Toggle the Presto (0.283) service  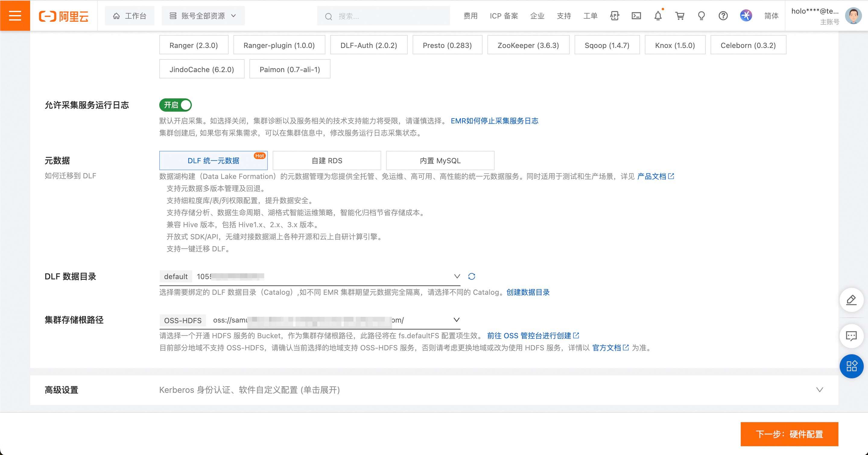click(447, 45)
